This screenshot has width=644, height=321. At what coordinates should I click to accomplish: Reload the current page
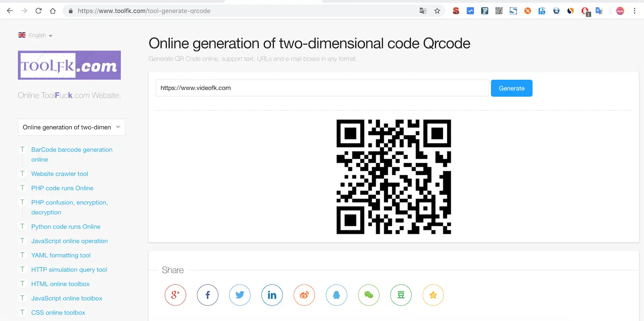[x=38, y=10]
